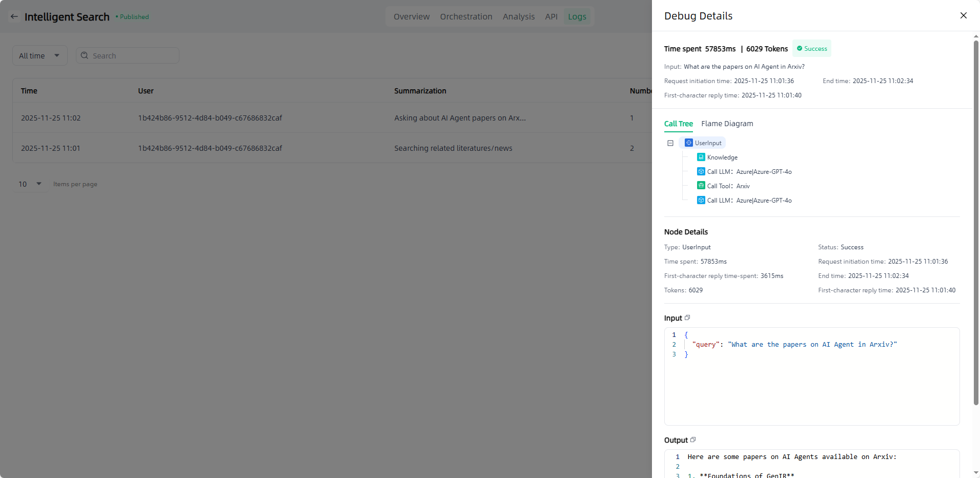Open the All time filter dropdown
The width and height of the screenshot is (980, 478).
(39, 56)
